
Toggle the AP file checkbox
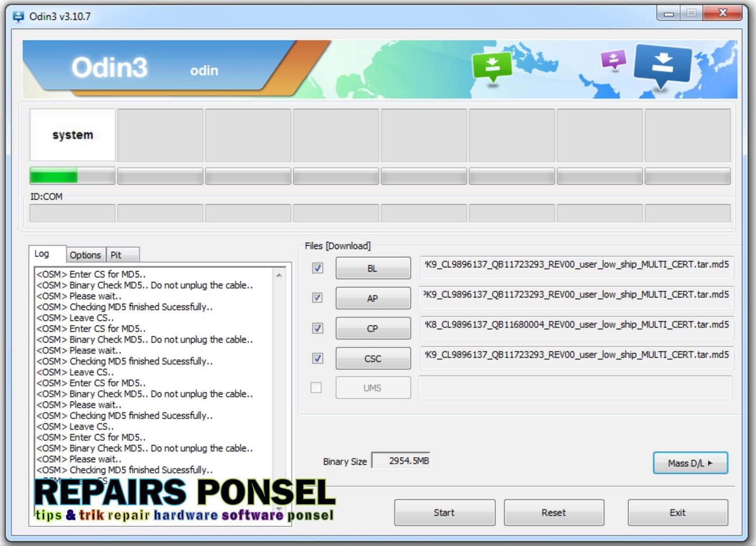pos(318,298)
